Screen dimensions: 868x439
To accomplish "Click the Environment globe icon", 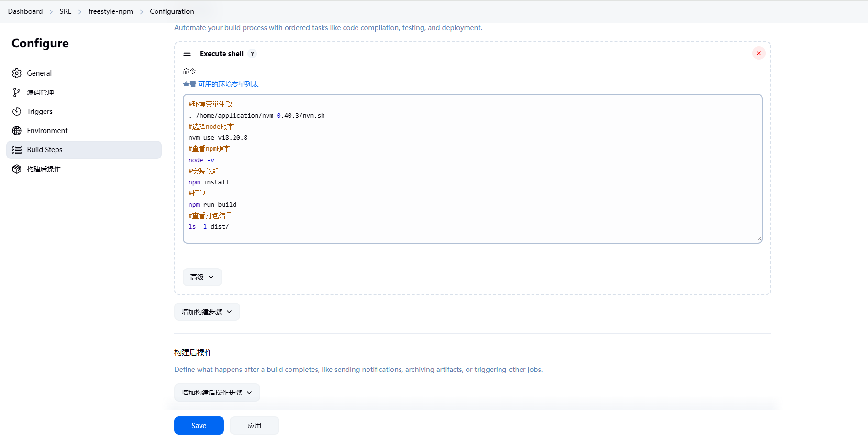I will pos(17,131).
